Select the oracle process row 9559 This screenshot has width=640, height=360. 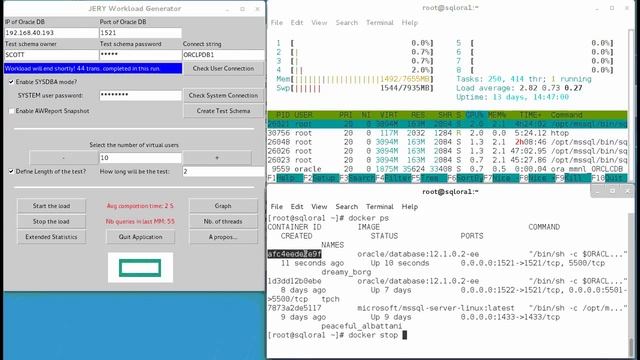447,169
